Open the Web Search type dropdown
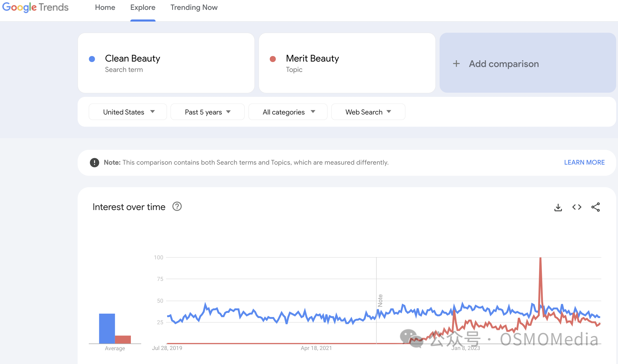 tap(368, 112)
